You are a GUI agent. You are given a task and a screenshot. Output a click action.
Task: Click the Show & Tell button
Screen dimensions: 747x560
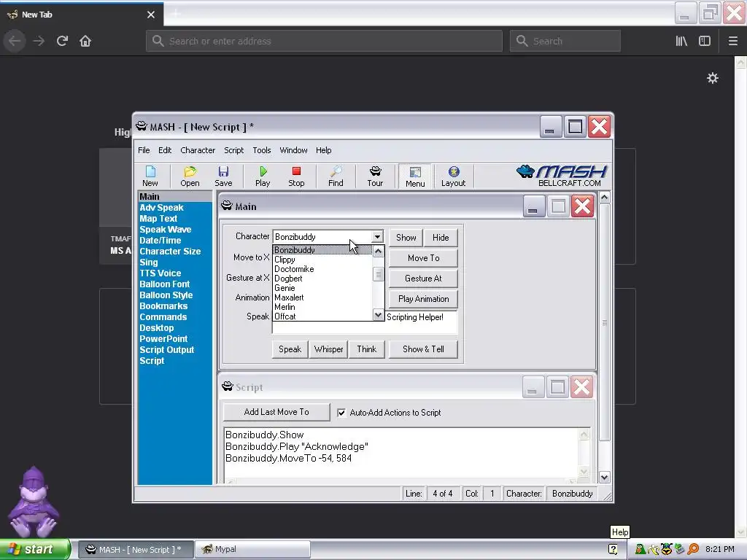tap(423, 349)
